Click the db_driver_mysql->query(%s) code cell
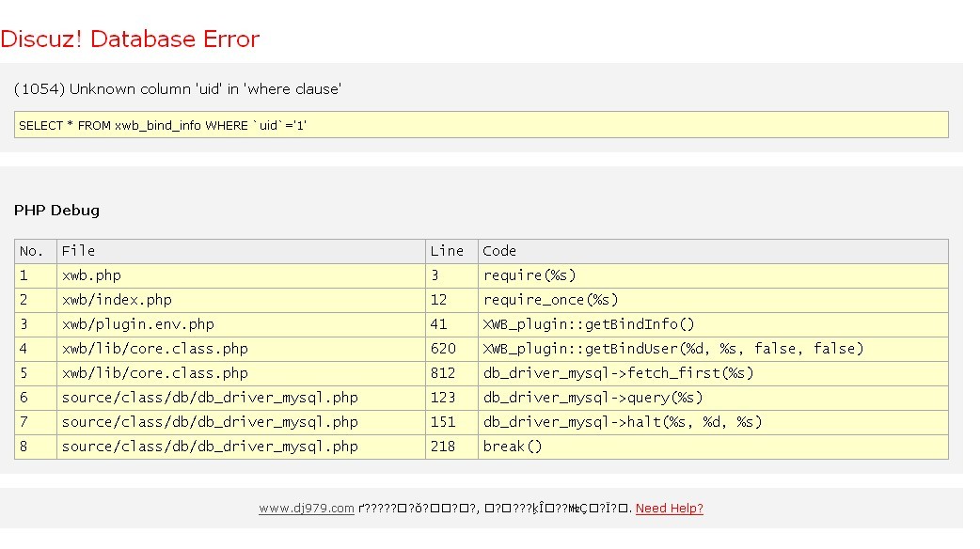The width and height of the screenshot is (980, 549). [x=713, y=398]
